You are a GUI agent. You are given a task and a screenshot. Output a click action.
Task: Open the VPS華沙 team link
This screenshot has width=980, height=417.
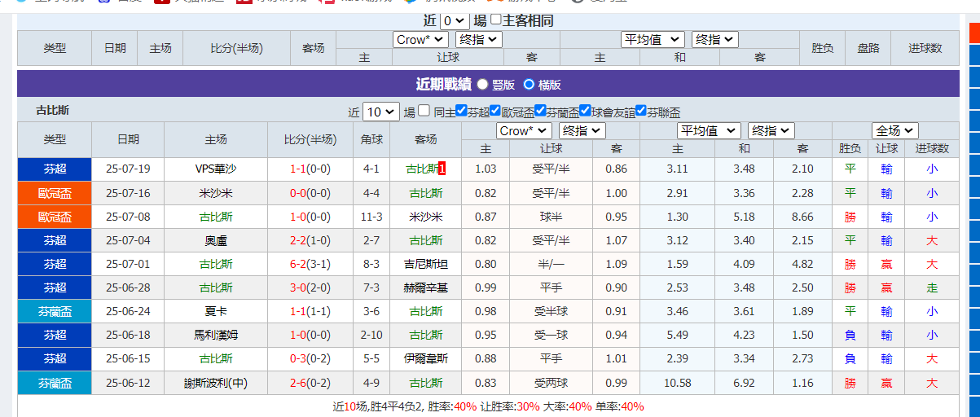pyautogui.click(x=216, y=169)
